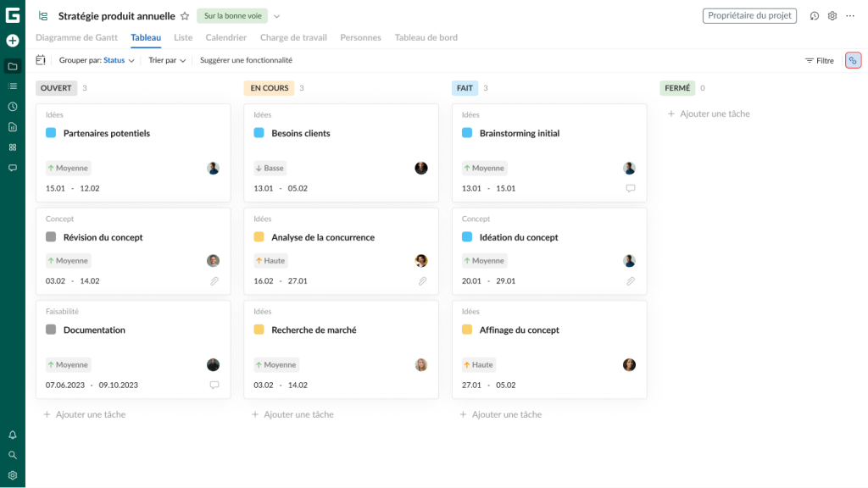Switch to Diagramme de Gantt tab

click(76, 37)
